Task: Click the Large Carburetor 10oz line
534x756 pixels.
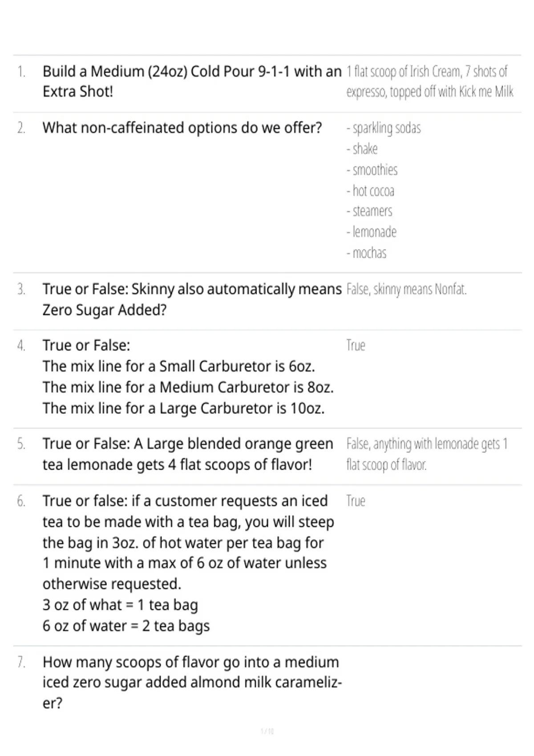Action: point(184,408)
